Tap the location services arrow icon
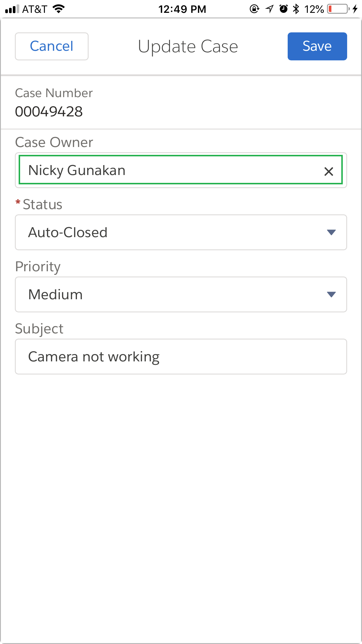This screenshot has height=644, width=362. 270,9
